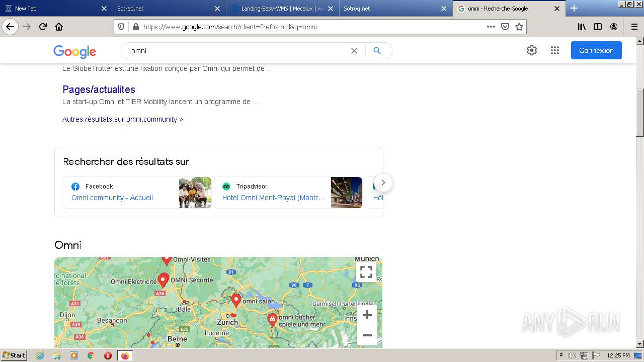Click the Omni section heading
This screenshot has height=362, width=644.
click(68, 245)
